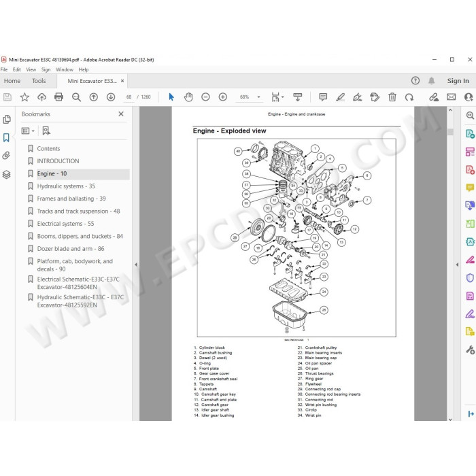Toggle the read mode scrolling icon

click(298, 97)
